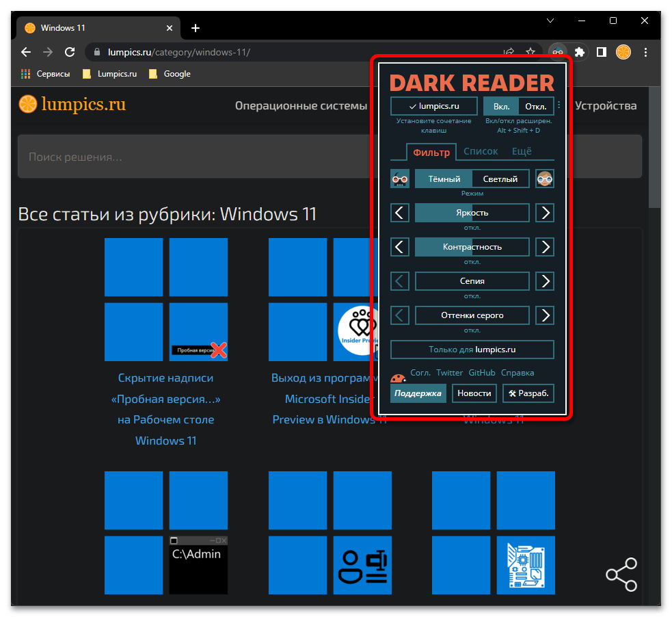Switch to the Фильтр tab
Viewport: 672px width, 617px height.
coord(431,153)
